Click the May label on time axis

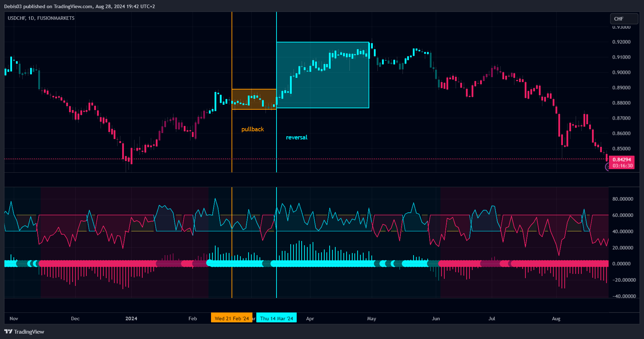[x=372, y=318]
